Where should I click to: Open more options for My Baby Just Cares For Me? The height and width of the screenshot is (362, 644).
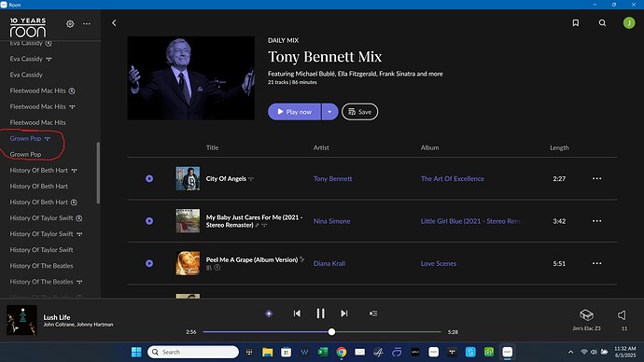coord(596,221)
